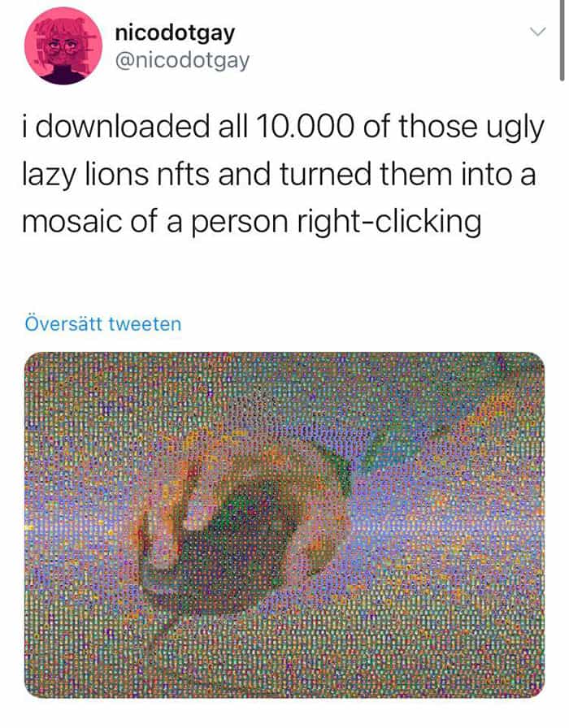Viewport: 569px width, 728px height.
Task: Click the scrollbar thumb beside the tweet
Action: pyautogui.click(x=562, y=40)
